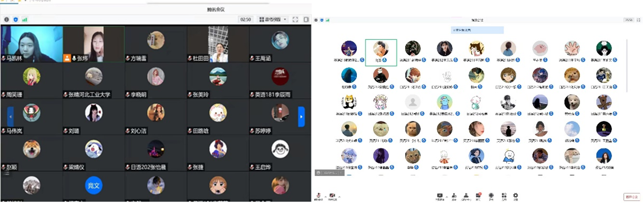This screenshot has height=206, width=644.
Task: Click the brown teddy bear avatar in right window
Action: tap(604, 102)
